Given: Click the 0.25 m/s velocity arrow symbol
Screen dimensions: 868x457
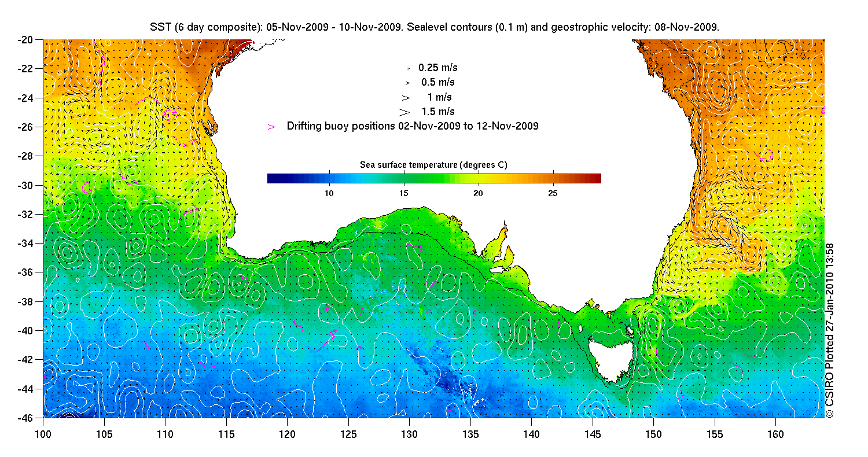Looking at the screenshot, I should [x=408, y=68].
